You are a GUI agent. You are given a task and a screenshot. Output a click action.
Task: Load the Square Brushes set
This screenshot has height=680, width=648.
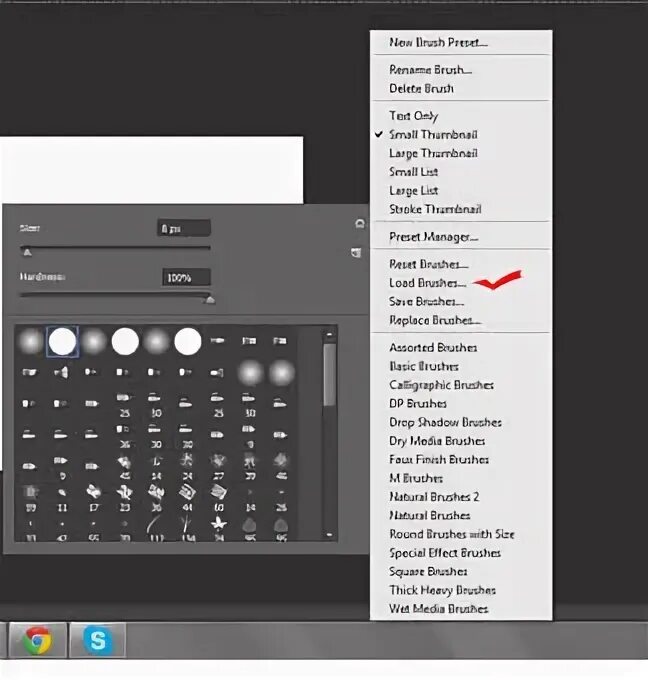click(x=428, y=571)
